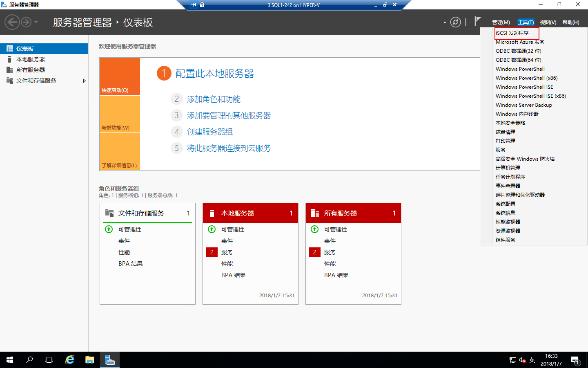
Task: Open Windows Server Backup
Action: pos(524,105)
